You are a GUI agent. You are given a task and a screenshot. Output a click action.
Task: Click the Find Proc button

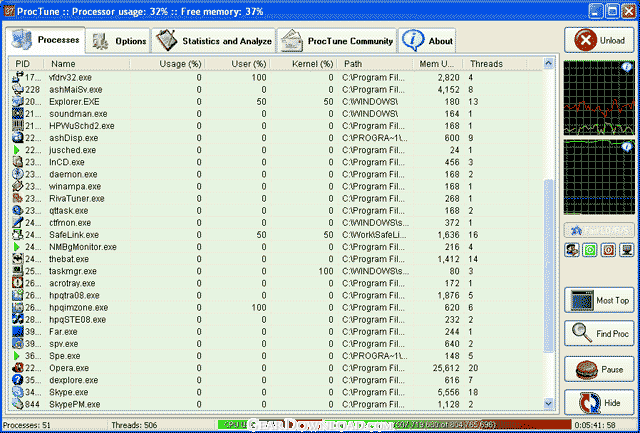click(x=599, y=333)
